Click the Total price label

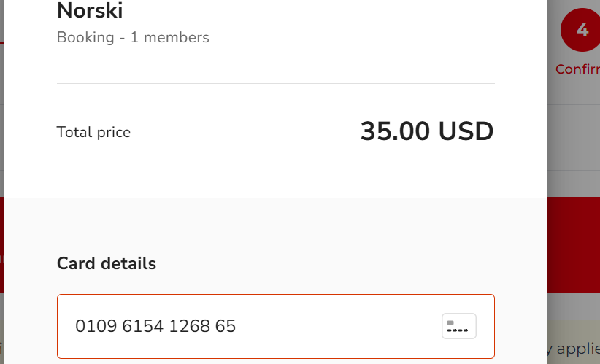pos(93,133)
